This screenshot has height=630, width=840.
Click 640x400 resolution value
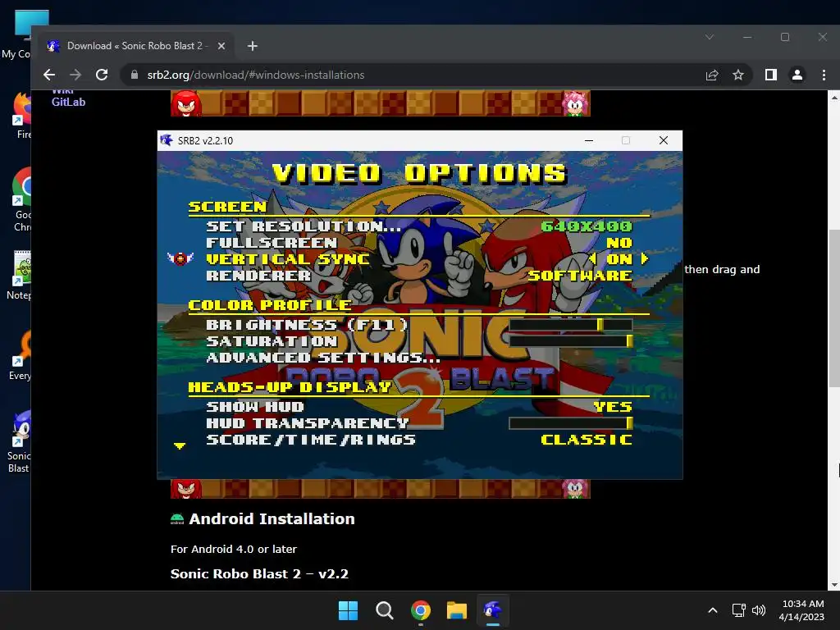point(587,226)
